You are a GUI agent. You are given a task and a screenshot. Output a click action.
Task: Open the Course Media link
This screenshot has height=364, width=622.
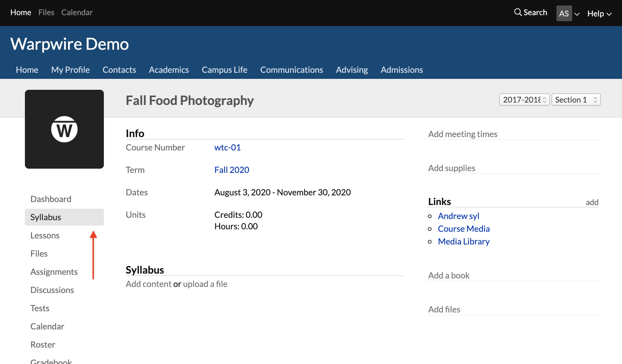pos(464,229)
